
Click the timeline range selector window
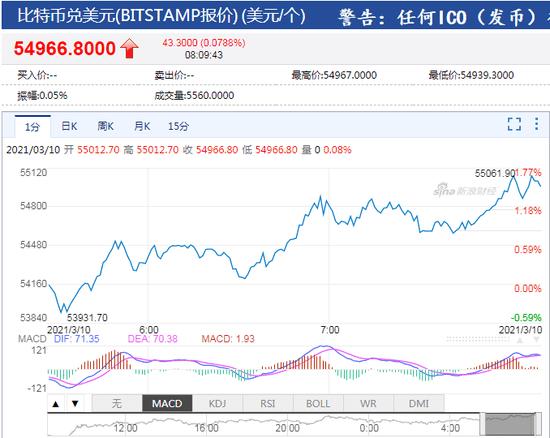tap(510, 424)
